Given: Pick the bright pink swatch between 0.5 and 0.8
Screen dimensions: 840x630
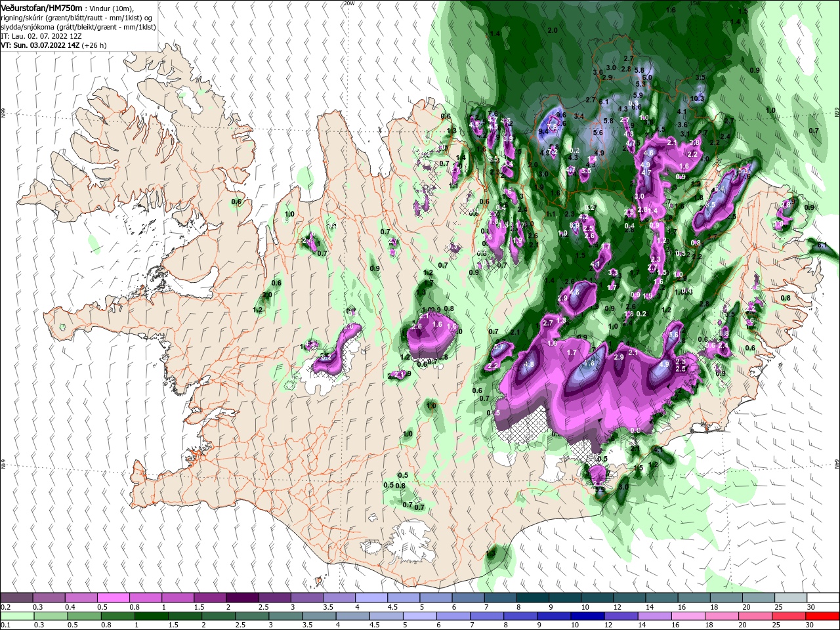Looking at the screenshot, I should coord(113,597).
